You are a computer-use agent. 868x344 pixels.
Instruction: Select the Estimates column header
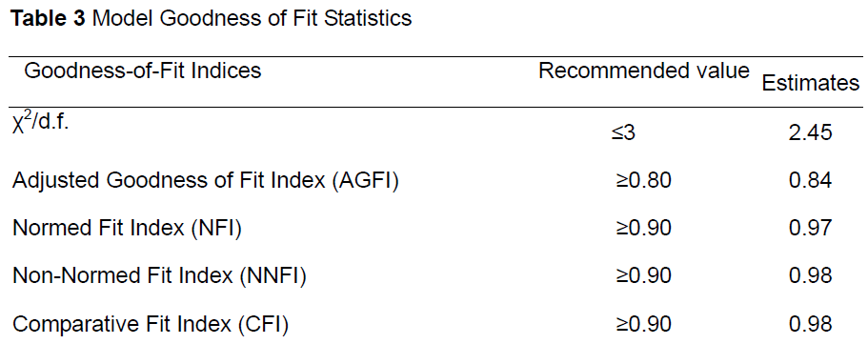(811, 84)
